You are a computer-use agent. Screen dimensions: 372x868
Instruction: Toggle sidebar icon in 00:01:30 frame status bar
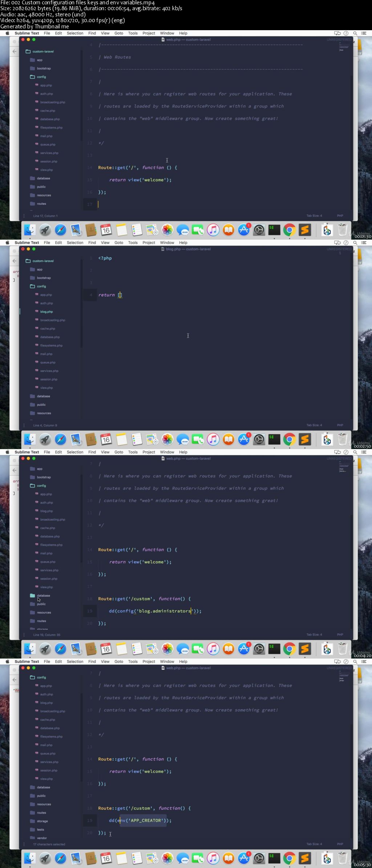pos(24,216)
